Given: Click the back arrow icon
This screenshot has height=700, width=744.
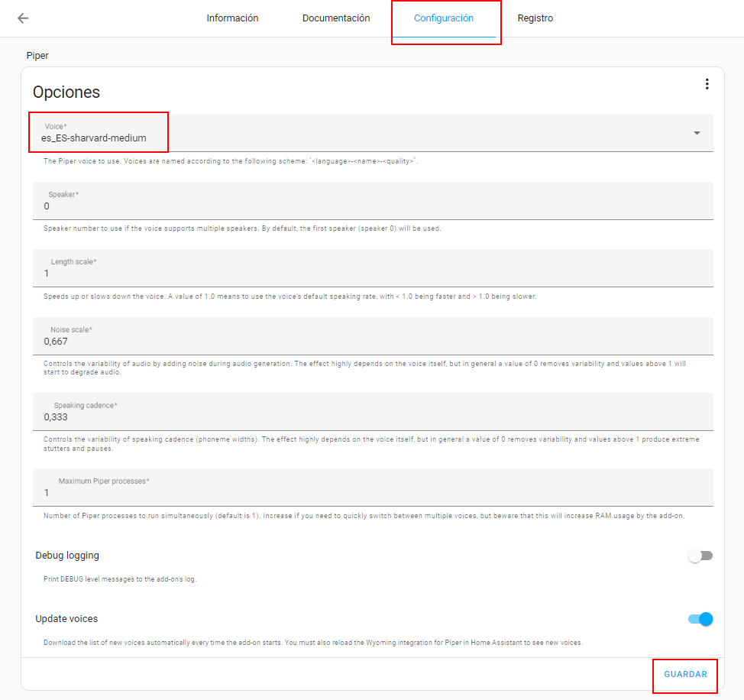Looking at the screenshot, I should click(23, 18).
